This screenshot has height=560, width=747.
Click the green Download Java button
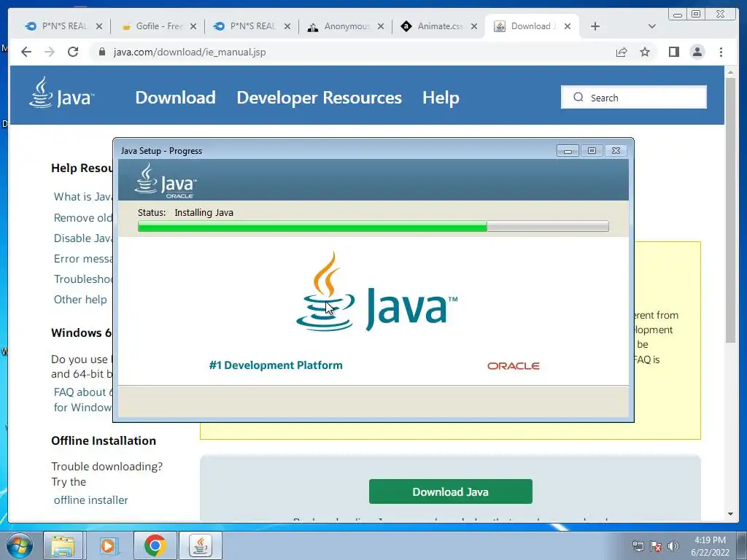451,491
